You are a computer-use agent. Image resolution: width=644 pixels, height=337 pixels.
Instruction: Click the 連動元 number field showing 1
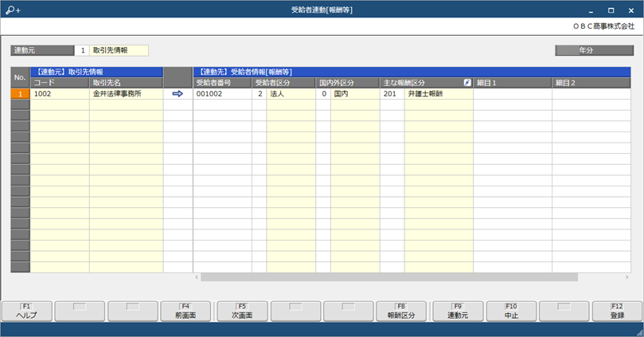point(82,50)
